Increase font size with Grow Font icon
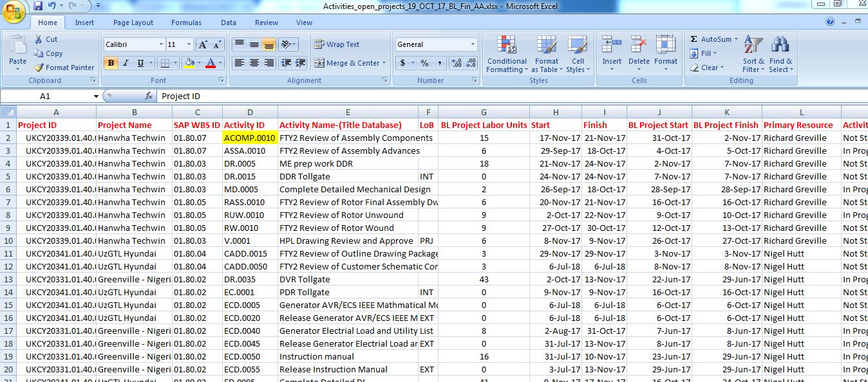Image resolution: width=868 pixels, height=382 pixels. pos(203,44)
